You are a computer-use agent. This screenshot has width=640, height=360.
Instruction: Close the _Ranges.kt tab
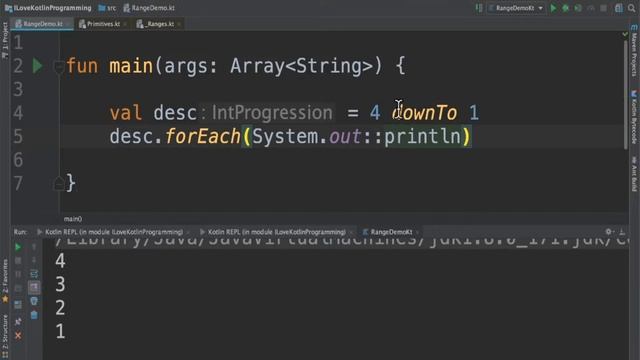pos(179,24)
